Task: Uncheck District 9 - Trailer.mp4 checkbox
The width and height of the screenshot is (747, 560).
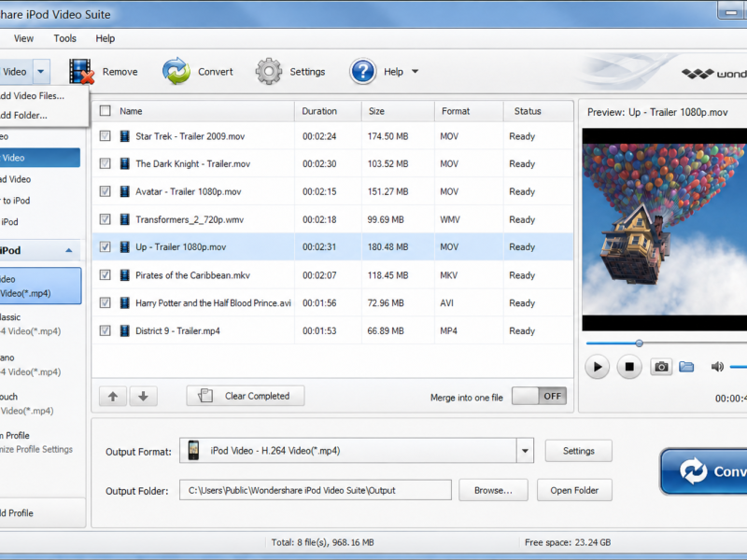Action: [x=105, y=331]
